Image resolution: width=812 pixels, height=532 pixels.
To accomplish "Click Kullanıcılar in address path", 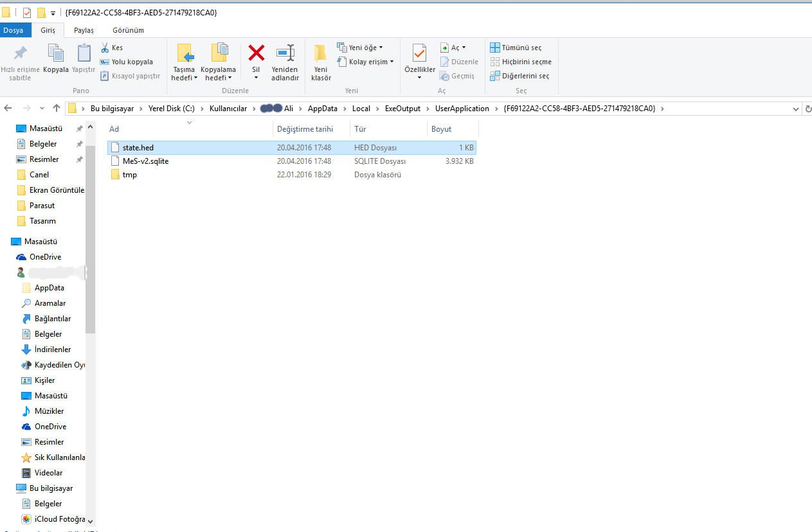I will (x=228, y=109).
